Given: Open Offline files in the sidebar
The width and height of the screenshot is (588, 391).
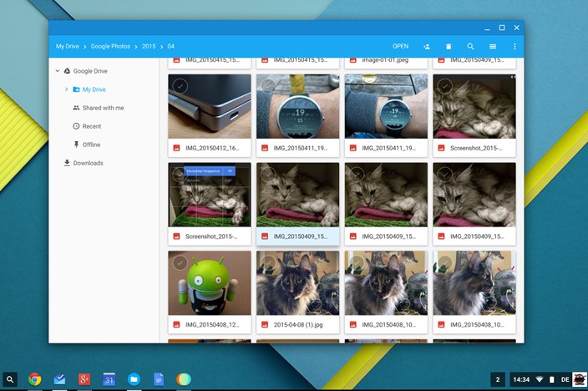Looking at the screenshot, I should point(92,145).
